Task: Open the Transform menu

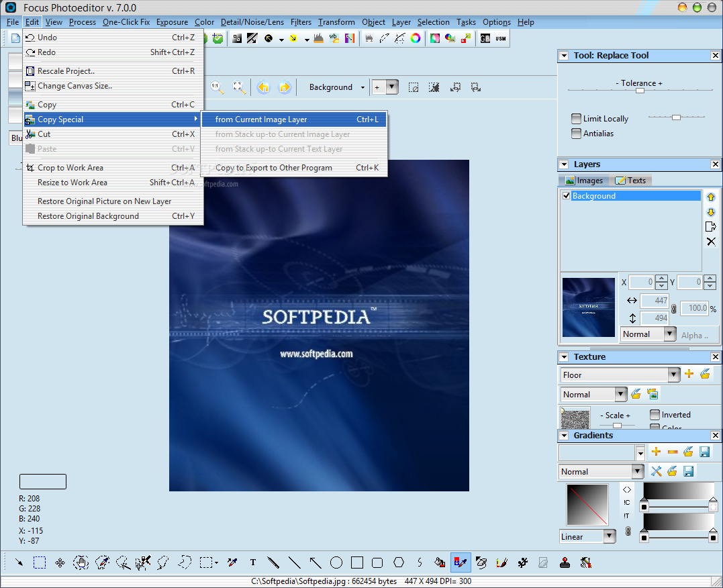Action: point(336,22)
